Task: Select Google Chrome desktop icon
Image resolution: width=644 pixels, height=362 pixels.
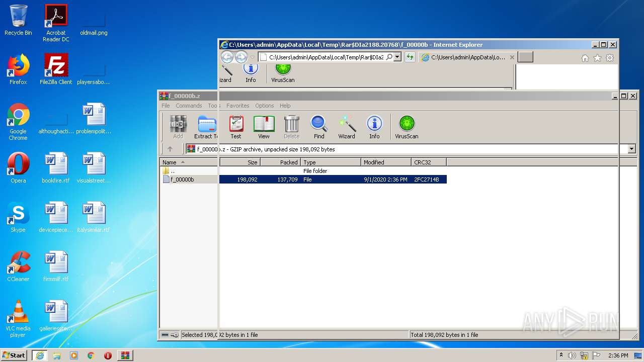Action: coord(18,122)
